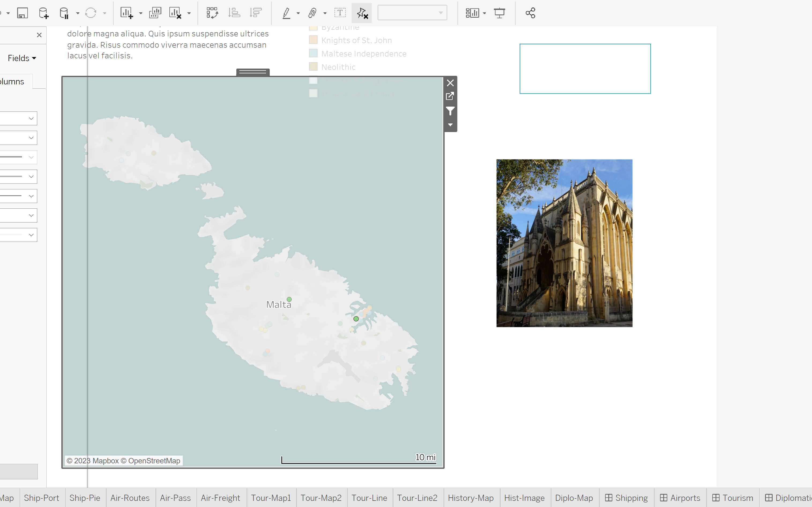The height and width of the screenshot is (507, 812).
Task: Select the empty blue-outlined text box
Action: coord(585,69)
